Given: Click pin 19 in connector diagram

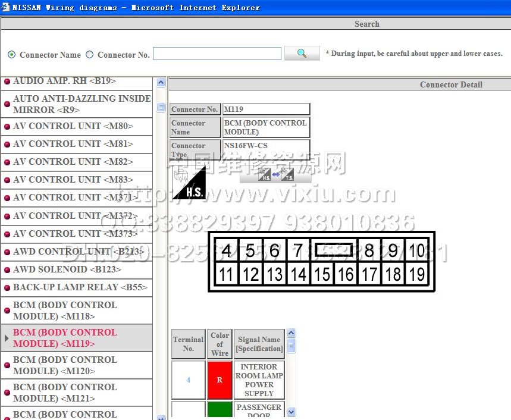Looking at the screenshot, I should [x=417, y=274].
